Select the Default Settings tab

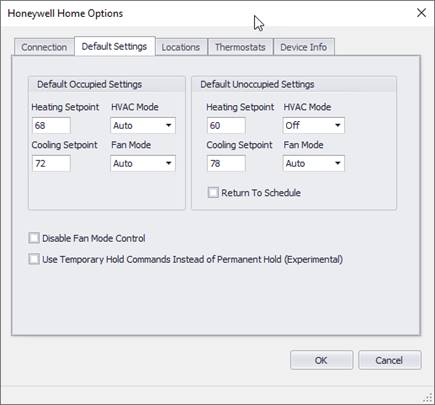pos(114,46)
